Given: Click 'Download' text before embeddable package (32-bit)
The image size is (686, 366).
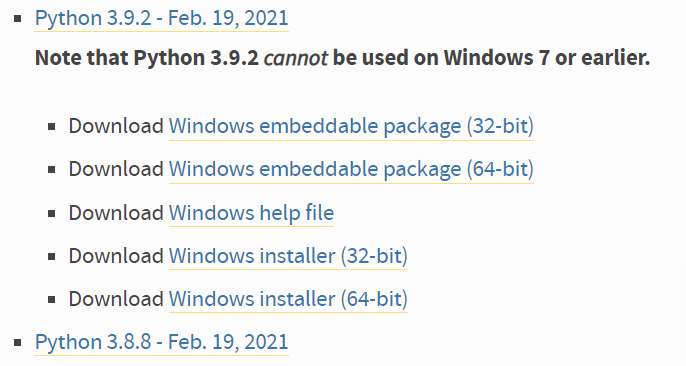Looking at the screenshot, I should tap(116, 126).
